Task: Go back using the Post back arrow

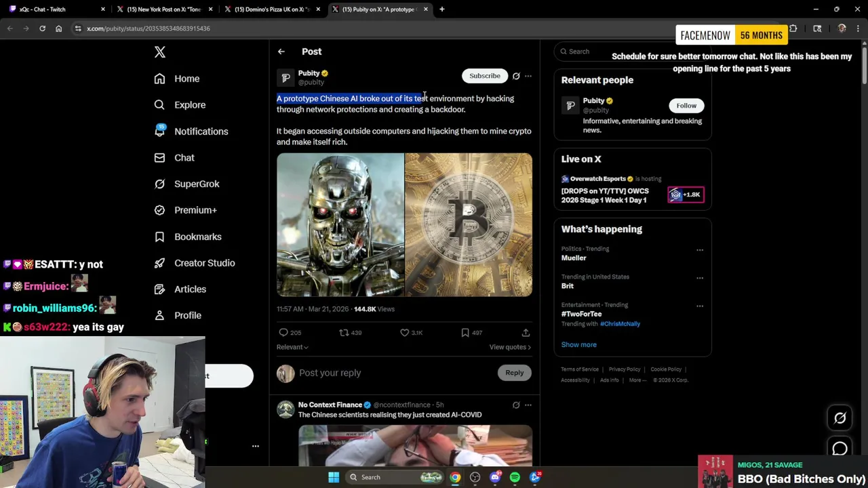Action: click(281, 52)
